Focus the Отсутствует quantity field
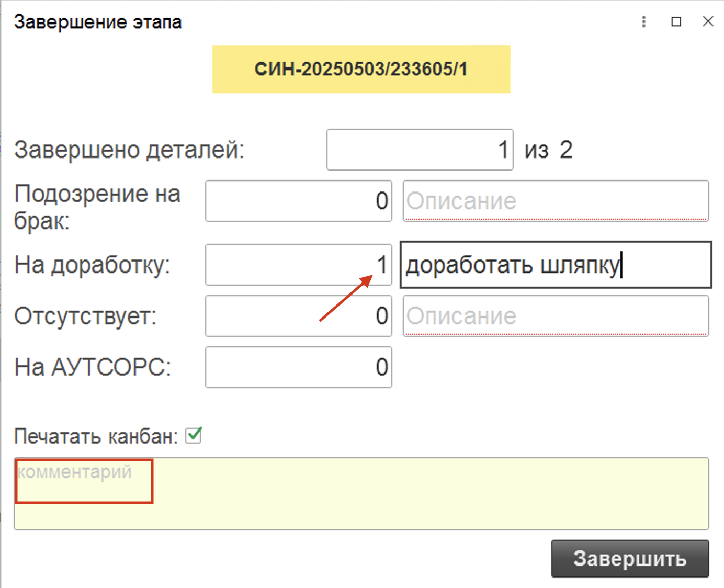724x588 pixels. 298,316
